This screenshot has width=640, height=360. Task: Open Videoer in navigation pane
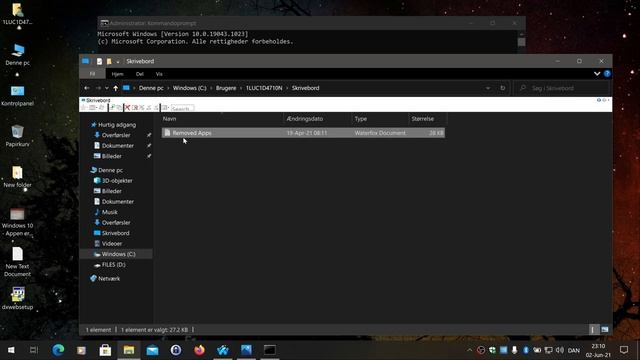coord(111,244)
